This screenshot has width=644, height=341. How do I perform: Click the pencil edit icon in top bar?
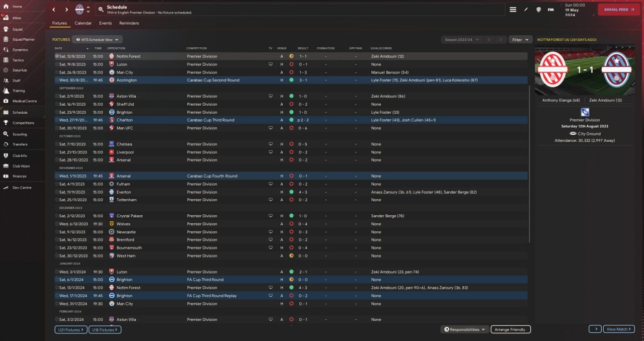(526, 10)
